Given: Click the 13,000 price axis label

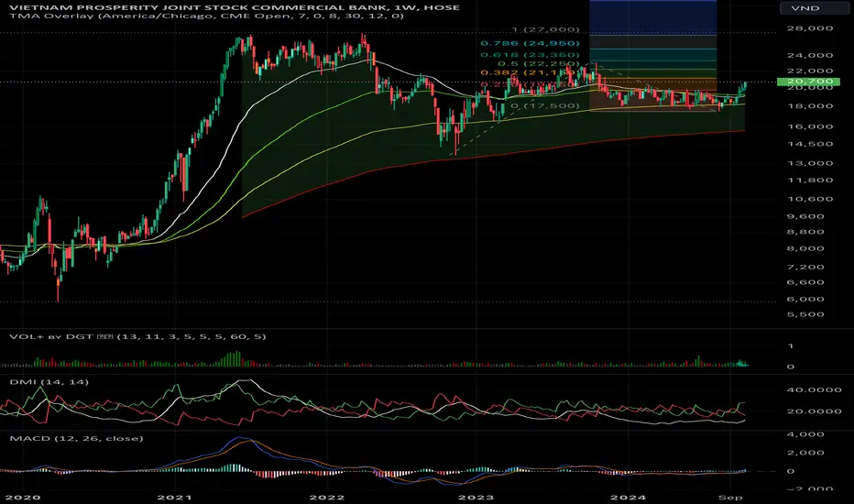Looking at the screenshot, I should coord(810,163).
